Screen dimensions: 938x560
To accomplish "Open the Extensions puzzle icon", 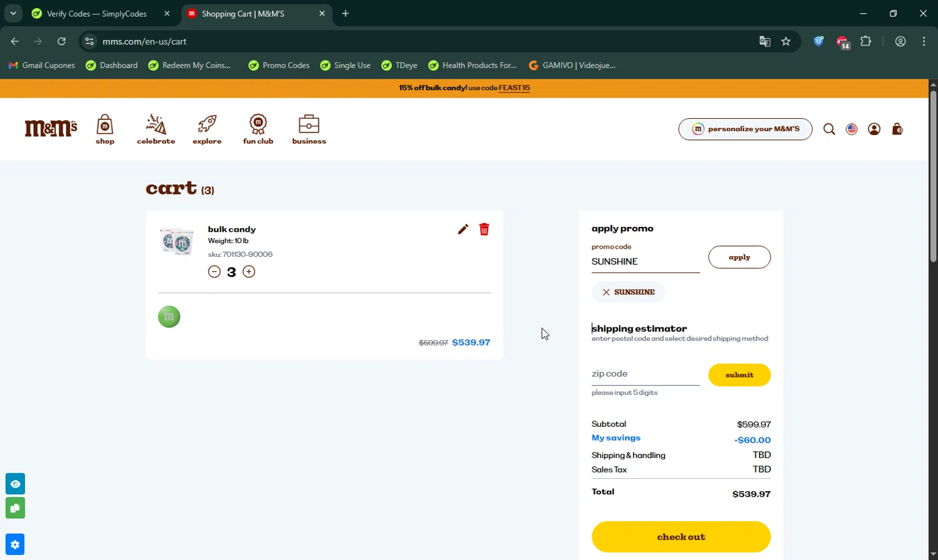I will (x=866, y=41).
